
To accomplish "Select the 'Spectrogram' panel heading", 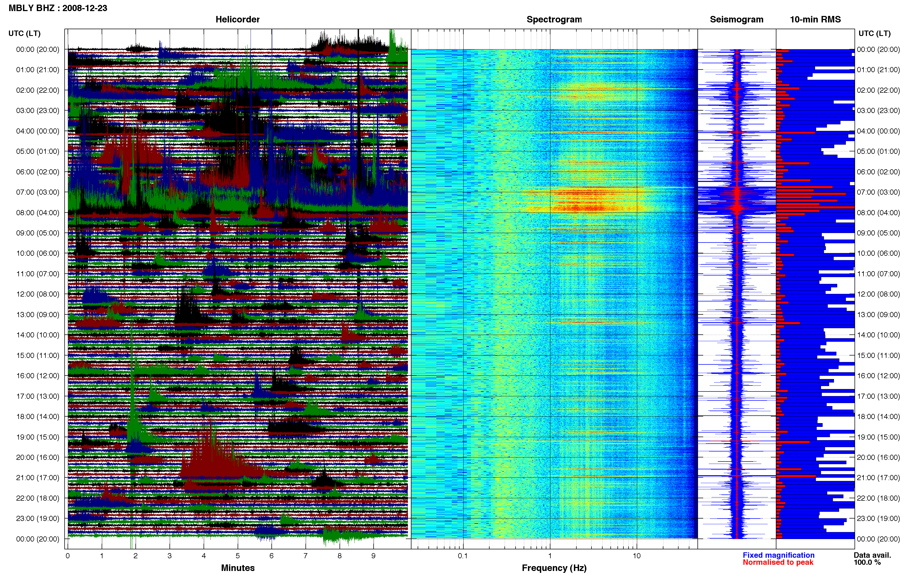I will click(x=554, y=19).
